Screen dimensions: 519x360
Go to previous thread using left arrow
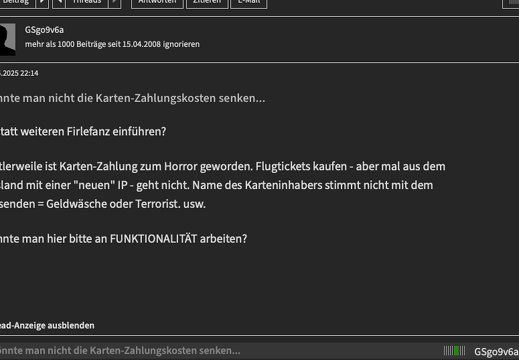[59, 2]
